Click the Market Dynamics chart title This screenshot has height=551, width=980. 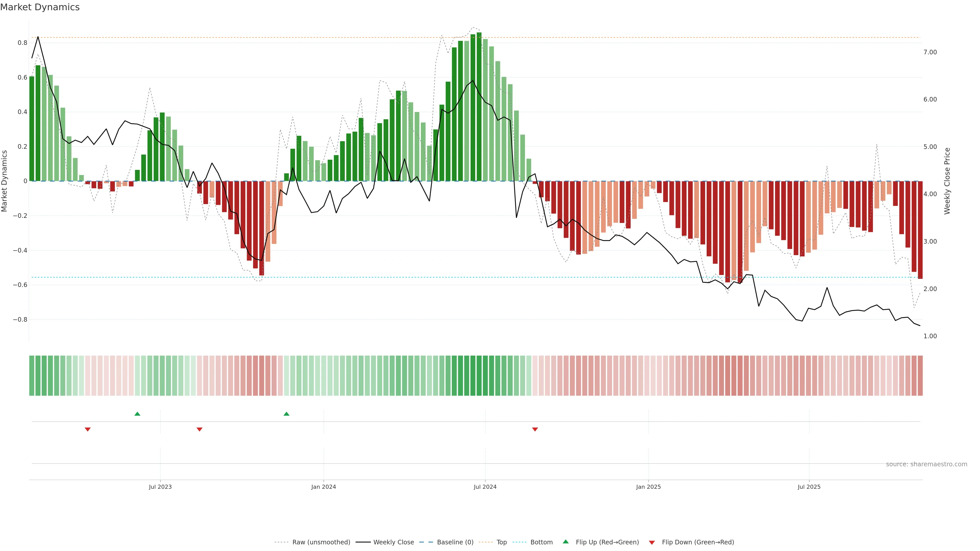[40, 7]
